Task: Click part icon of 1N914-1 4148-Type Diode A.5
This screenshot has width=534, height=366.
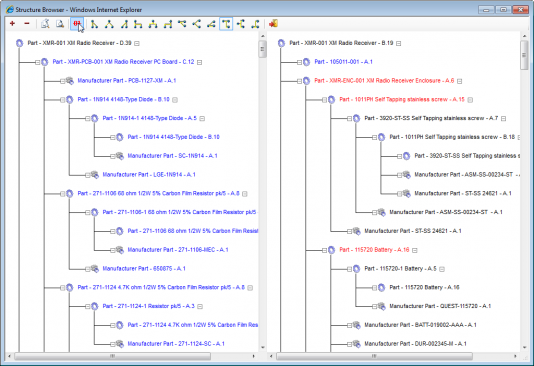Action: (95, 118)
